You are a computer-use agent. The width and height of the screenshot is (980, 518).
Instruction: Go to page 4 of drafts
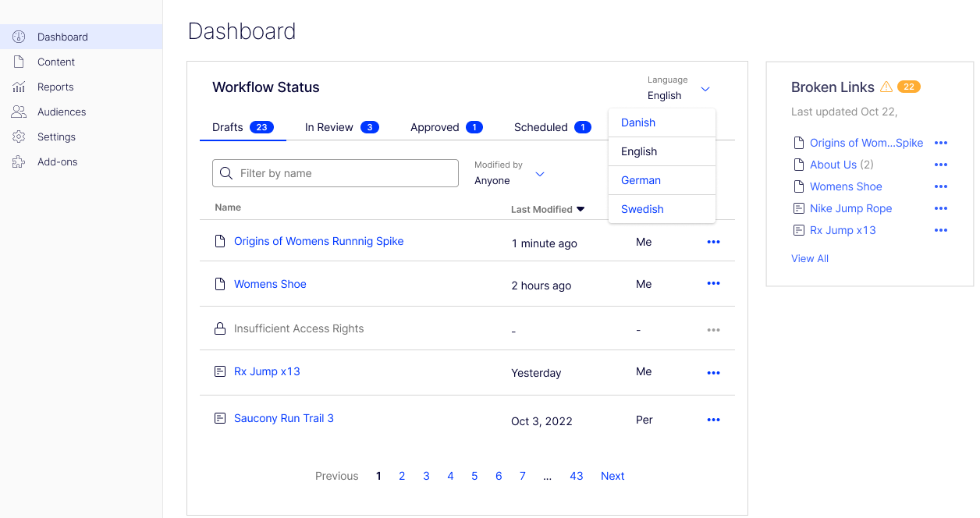point(450,476)
